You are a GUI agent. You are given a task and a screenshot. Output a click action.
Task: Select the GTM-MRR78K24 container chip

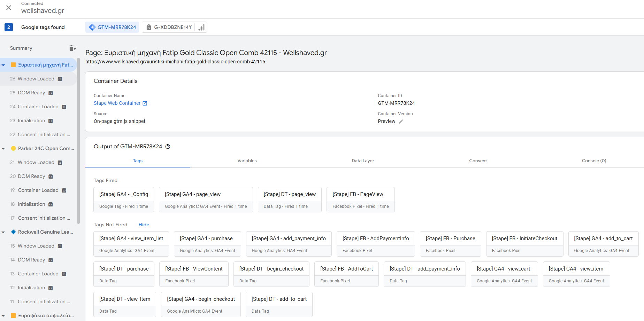(x=112, y=27)
